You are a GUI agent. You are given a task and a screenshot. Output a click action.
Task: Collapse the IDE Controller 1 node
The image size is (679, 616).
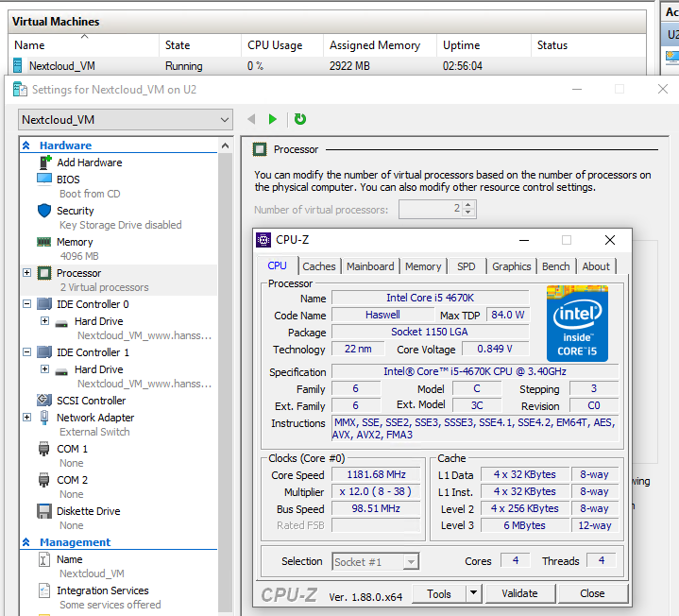(x=26, y=351)
